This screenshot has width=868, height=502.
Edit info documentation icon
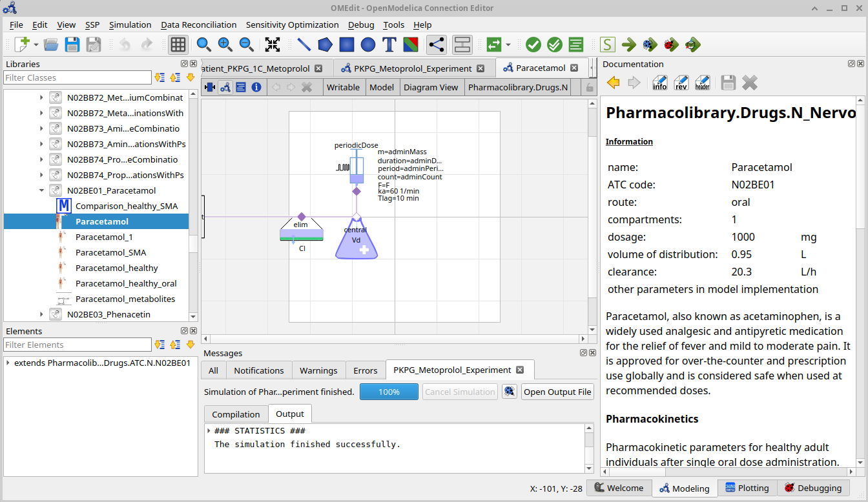[x=659, y=83]
